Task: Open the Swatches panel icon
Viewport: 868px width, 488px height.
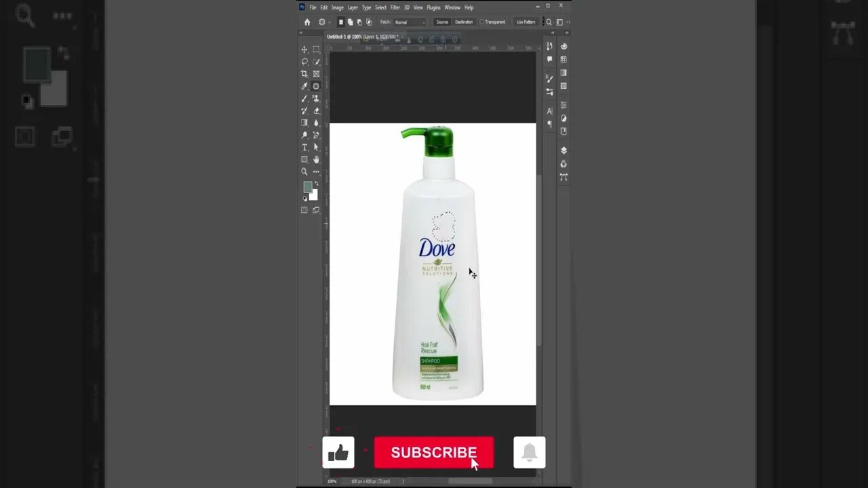Action: pyautogui.click(x=564, y=60)
